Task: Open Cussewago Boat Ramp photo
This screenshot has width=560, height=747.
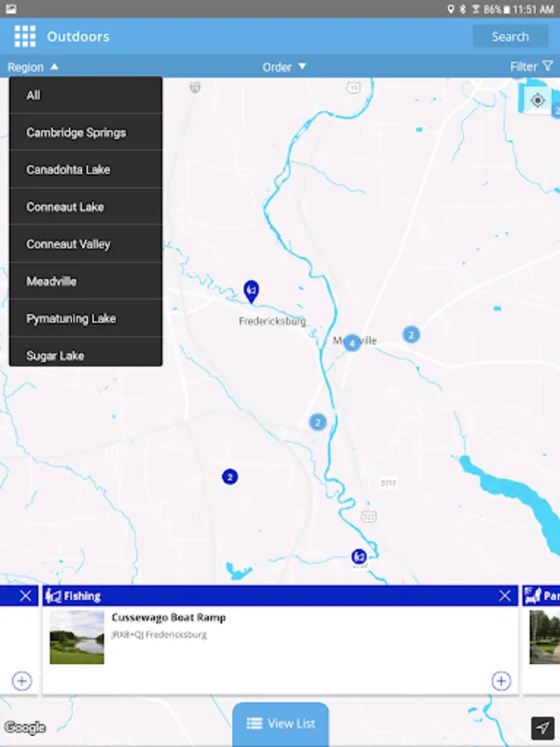Action: pos(76,637)
